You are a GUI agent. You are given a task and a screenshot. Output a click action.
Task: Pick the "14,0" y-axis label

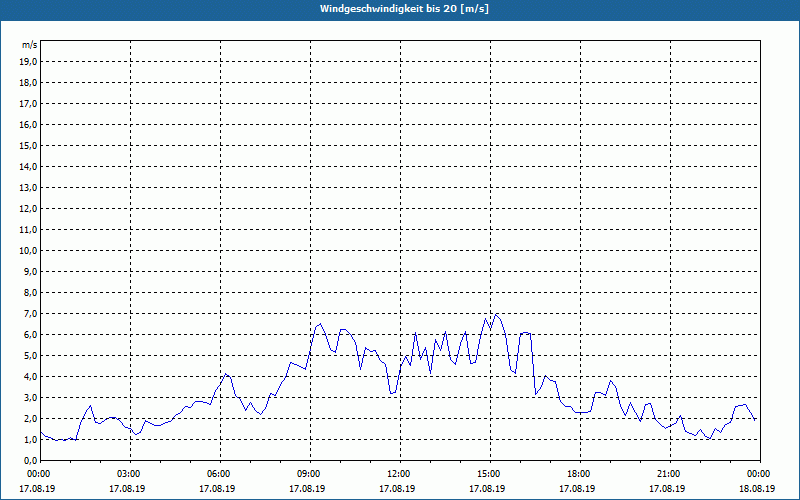tap(28, 166)
